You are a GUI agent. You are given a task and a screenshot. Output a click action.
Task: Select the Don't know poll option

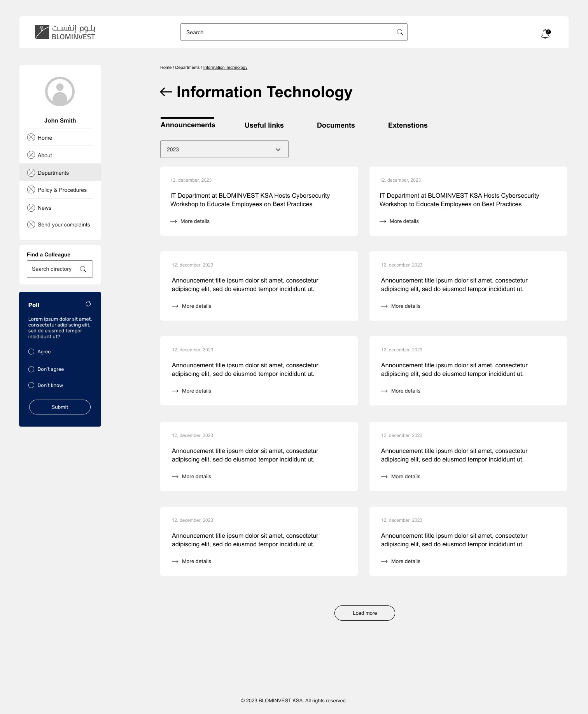coord(31,385)
